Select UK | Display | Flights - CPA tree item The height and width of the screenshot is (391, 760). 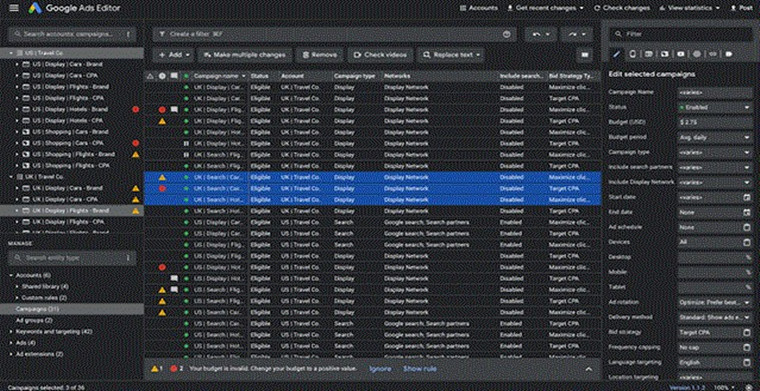coord(68,221)
